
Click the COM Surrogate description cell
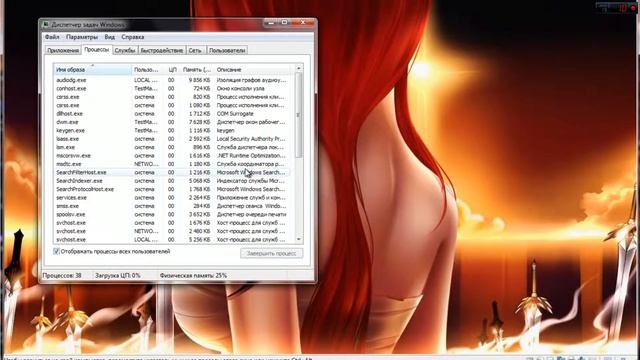point(235,114)
